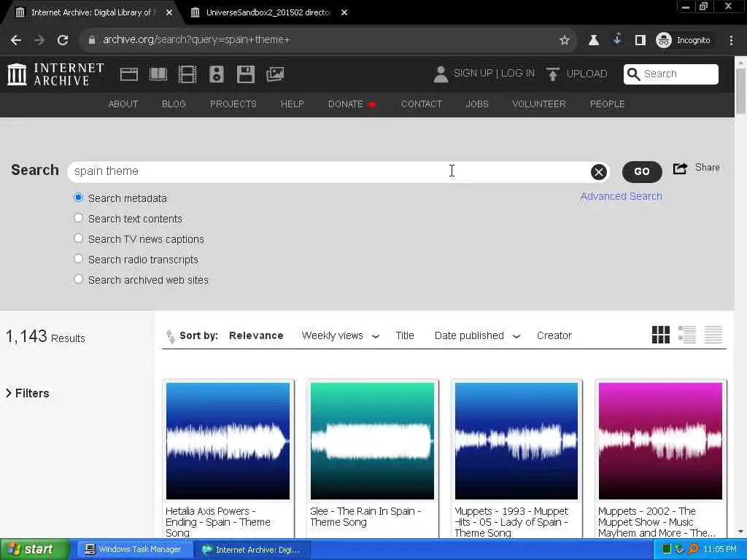This screenshot has width=747, height=560.
Task: Open the ABOUT menu item
Action: coord(123,104)
